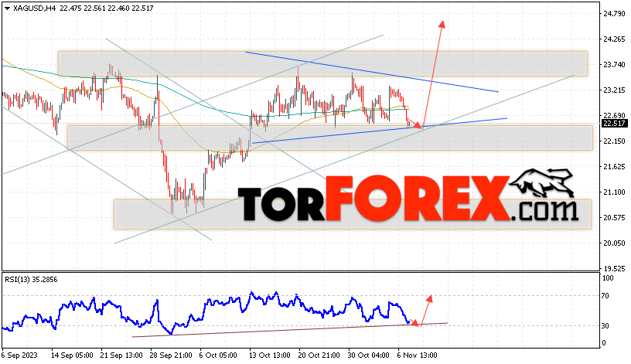
Task: Select the XAGUSD,H4 symbol label
Action: (34, 8)
